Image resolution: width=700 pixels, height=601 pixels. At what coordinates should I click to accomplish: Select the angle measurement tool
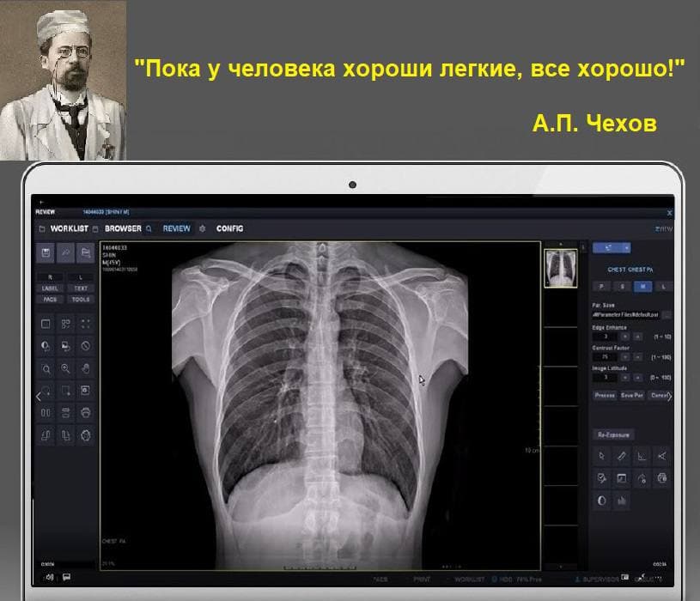click(x=642, y=455)
